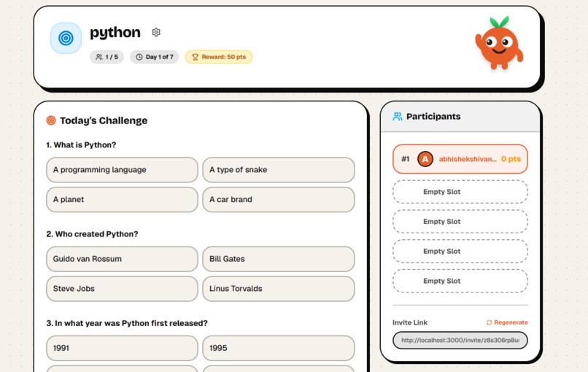Choose Linus Torvalds option
Screen dimensions: 588x372
(279, 289)
